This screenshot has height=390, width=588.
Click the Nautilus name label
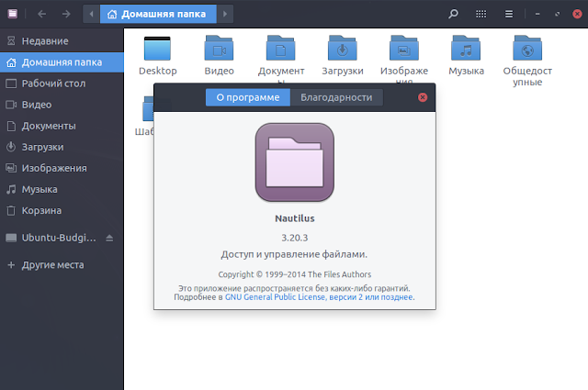pos(295,218)
